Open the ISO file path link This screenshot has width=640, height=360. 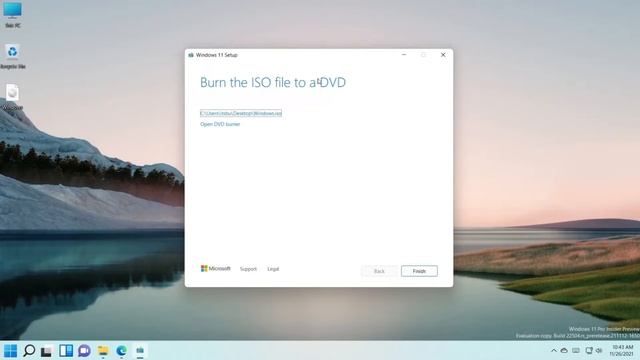click(241, 113)
